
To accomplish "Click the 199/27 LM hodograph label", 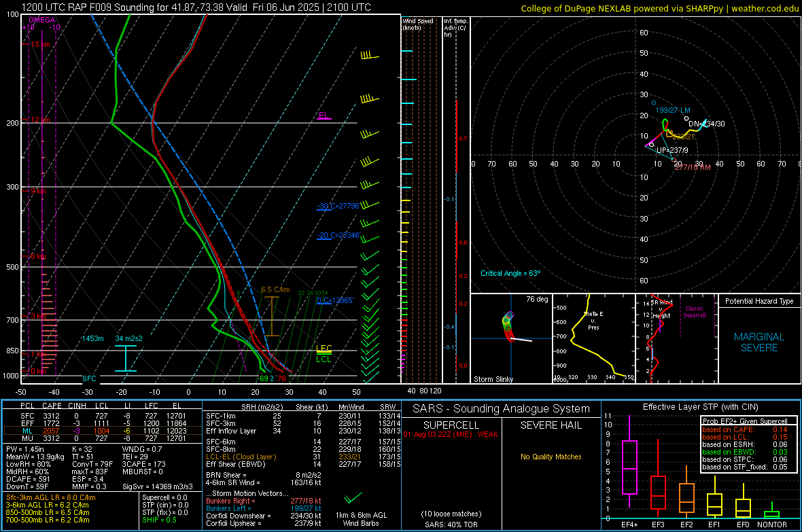I will [x=673, y=110].
